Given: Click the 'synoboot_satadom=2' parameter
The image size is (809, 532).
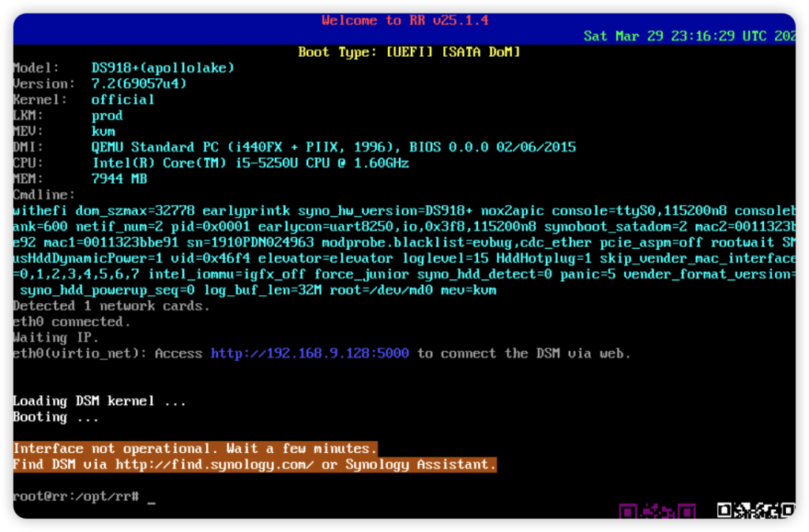Looking at the screenshot, I should (615, 227).
